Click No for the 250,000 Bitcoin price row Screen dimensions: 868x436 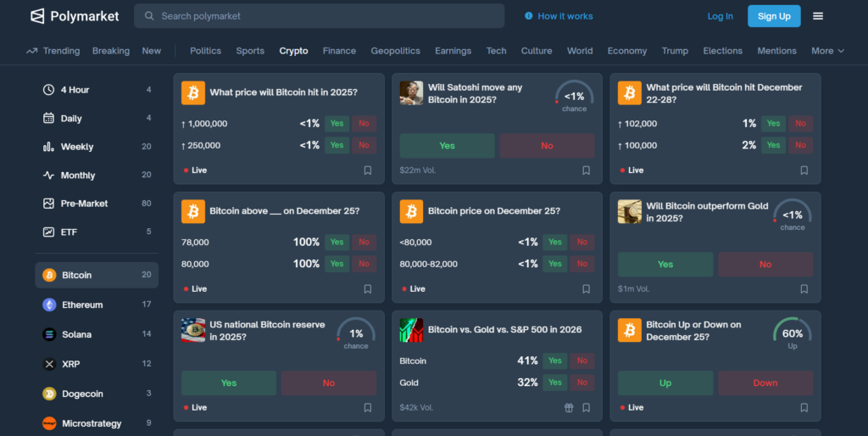coord(364,145)
